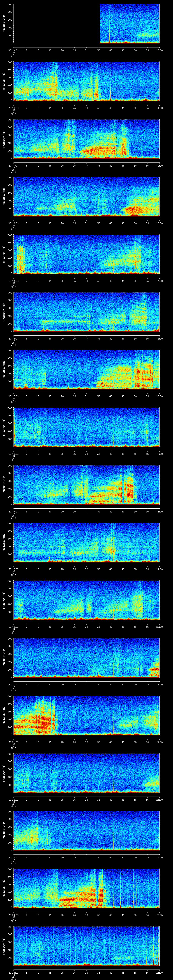Viewport: 173px width, 980px height.
Task: Click the 23:15:00 start time label
Action: point(14,396)
